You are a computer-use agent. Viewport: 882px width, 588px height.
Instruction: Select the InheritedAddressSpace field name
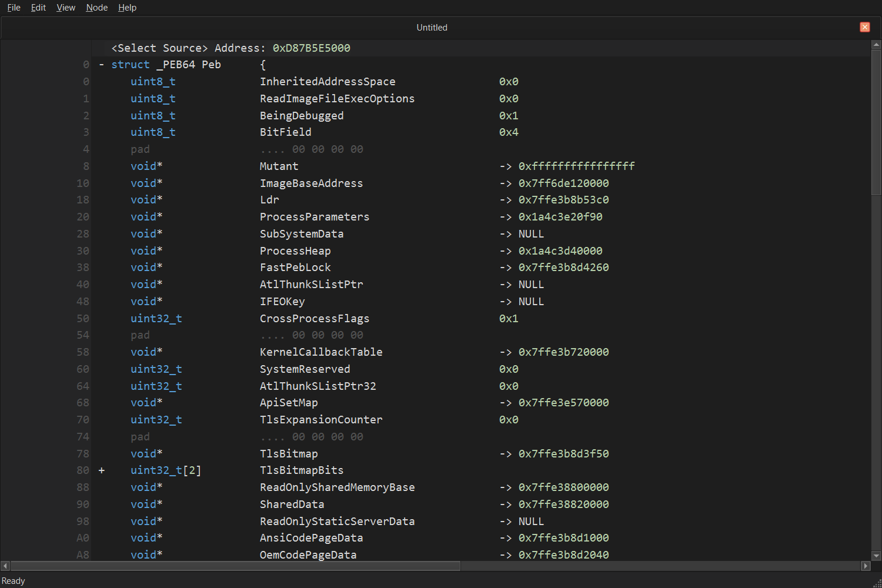point(328,82)
